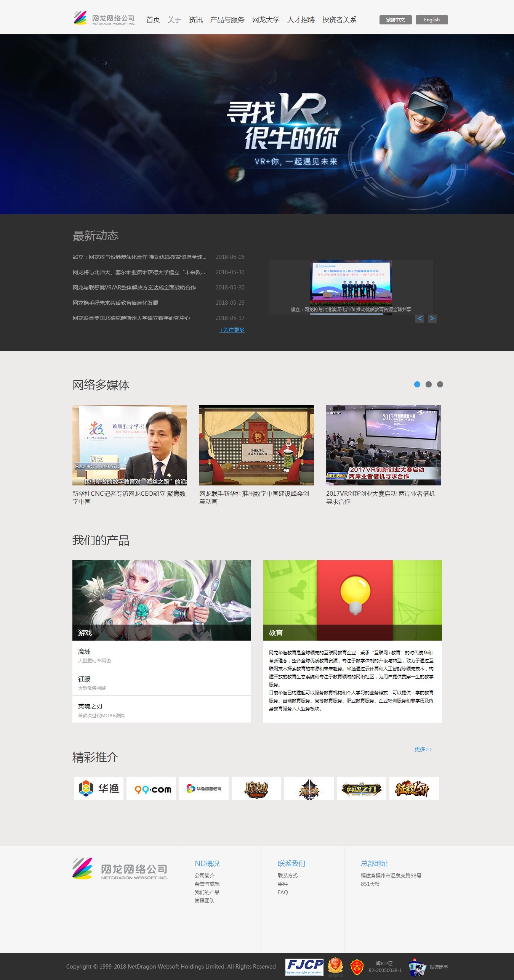Play the 新华社CNC记者专访 video thumbnail

pos(130,445)
